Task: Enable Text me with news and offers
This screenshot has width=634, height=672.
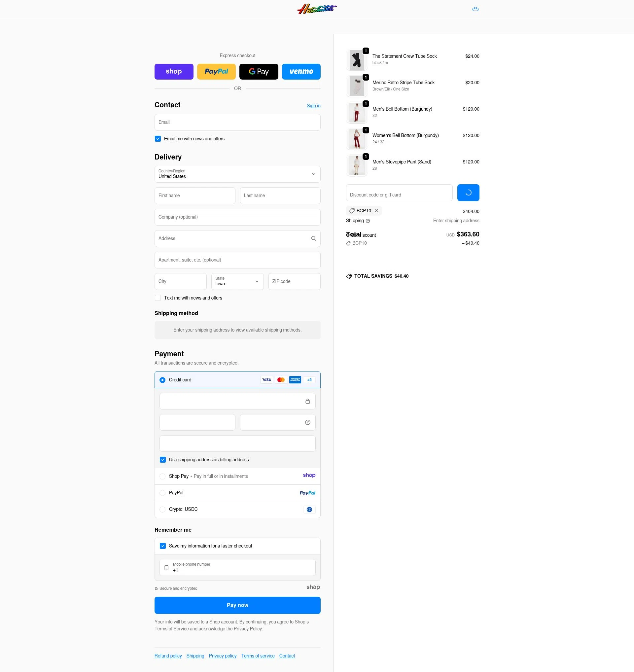Action: click(158, 298)
